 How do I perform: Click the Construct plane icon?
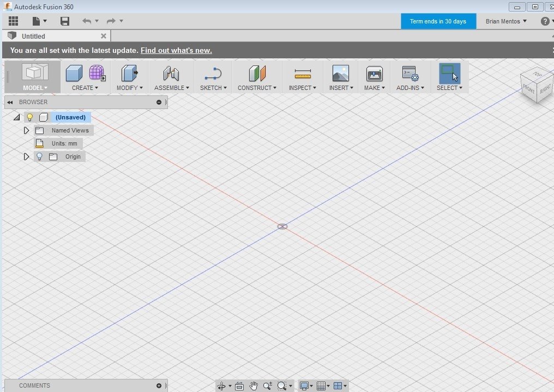257,74
